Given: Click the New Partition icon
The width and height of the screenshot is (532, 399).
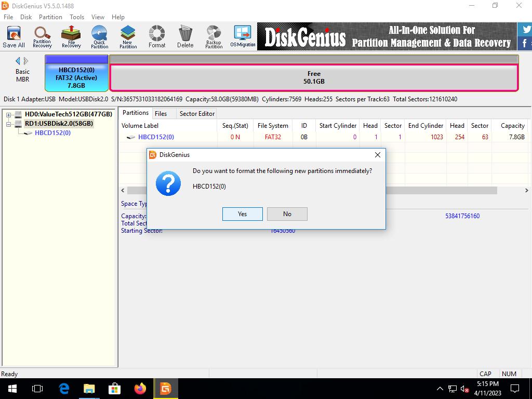Looking at the screenshot, I should click(x=128, y=36).
